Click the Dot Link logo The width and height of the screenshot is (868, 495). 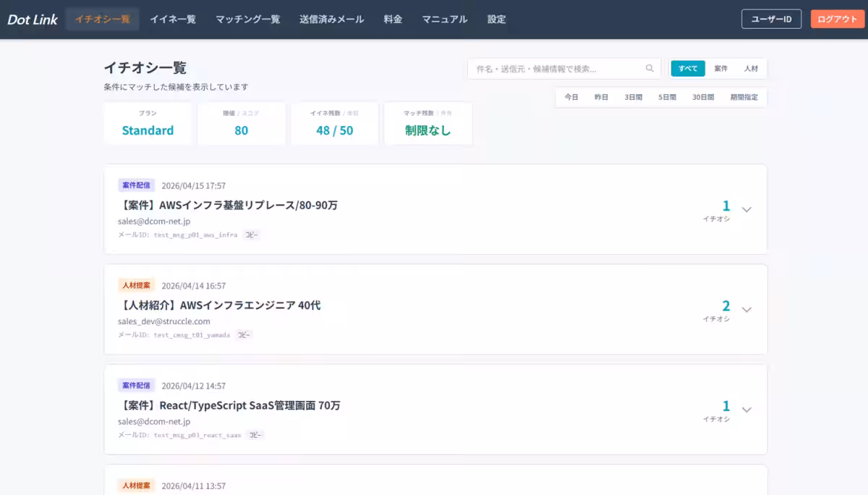tap(33, 20)
